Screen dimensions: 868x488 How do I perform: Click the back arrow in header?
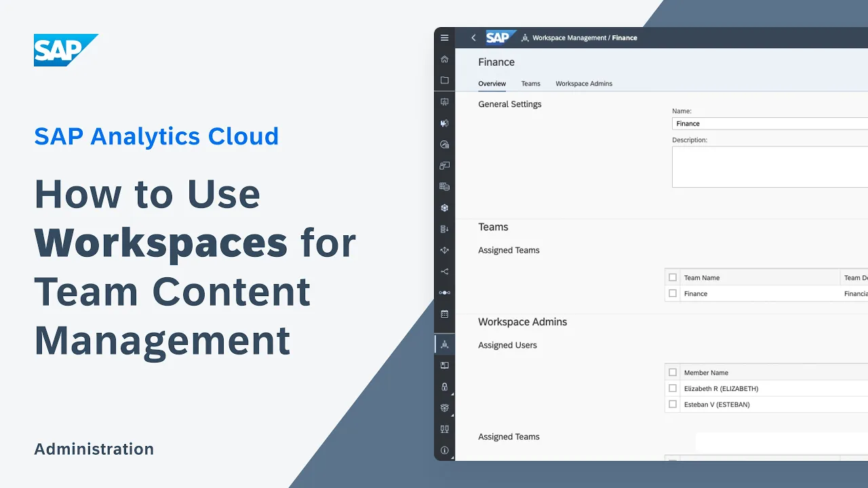(x=473, y=38)
